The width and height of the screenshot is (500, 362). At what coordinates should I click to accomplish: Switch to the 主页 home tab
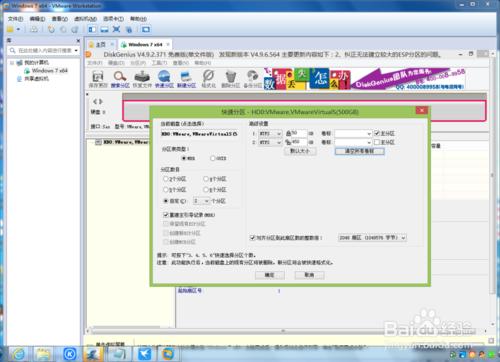pyautogui.click(x=100, y=44)
